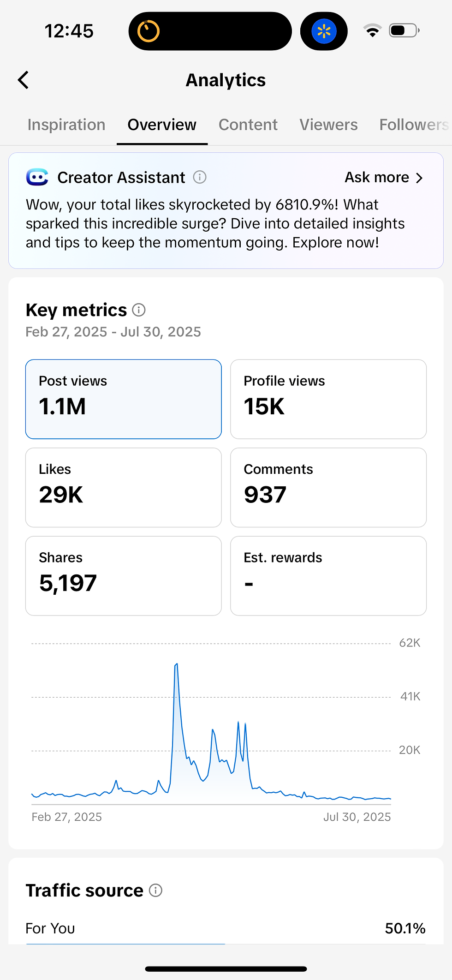
Task: Tap the battery status icon
Action: 404,31
